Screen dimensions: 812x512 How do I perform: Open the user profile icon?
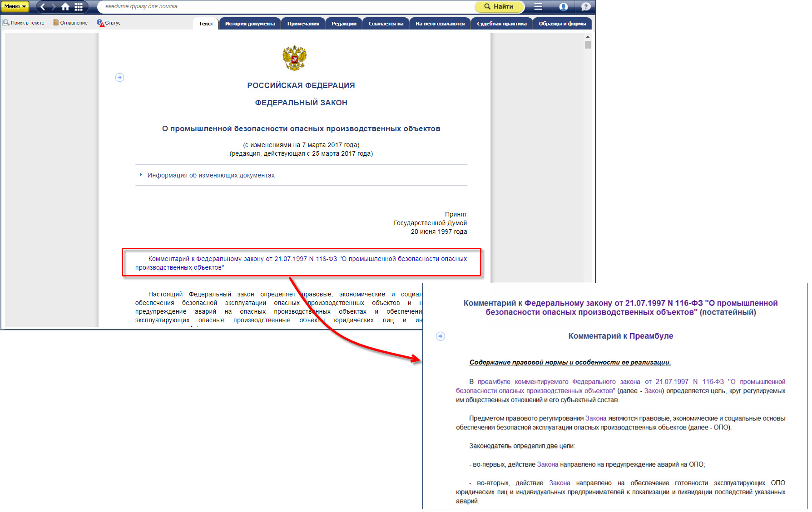click(564, 7)
